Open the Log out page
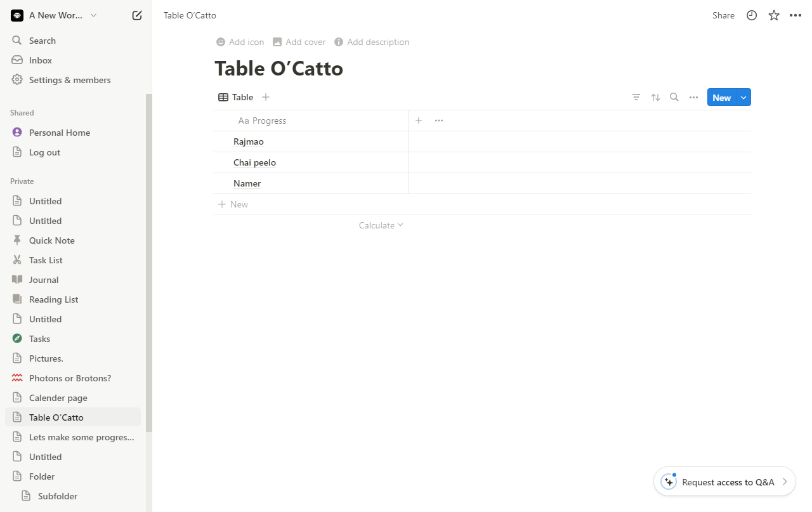The width and height of the screenshot is (812, 512). 73,152
